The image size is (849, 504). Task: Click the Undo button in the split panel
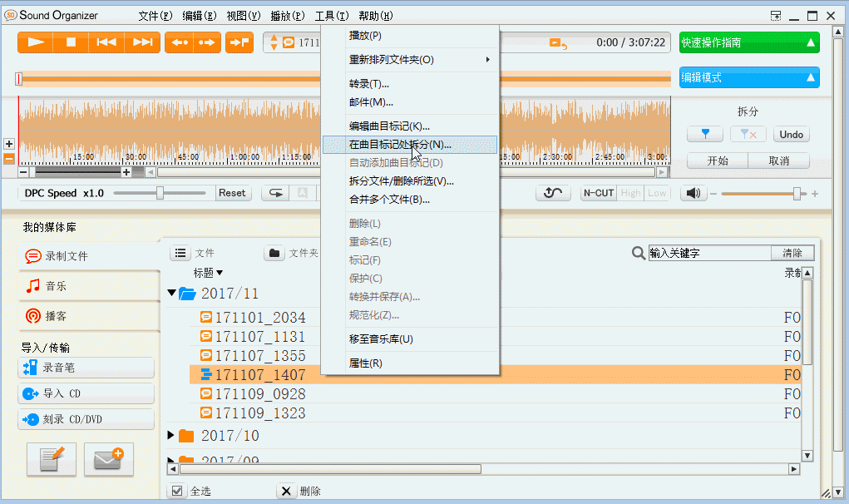tap(790, 133)
